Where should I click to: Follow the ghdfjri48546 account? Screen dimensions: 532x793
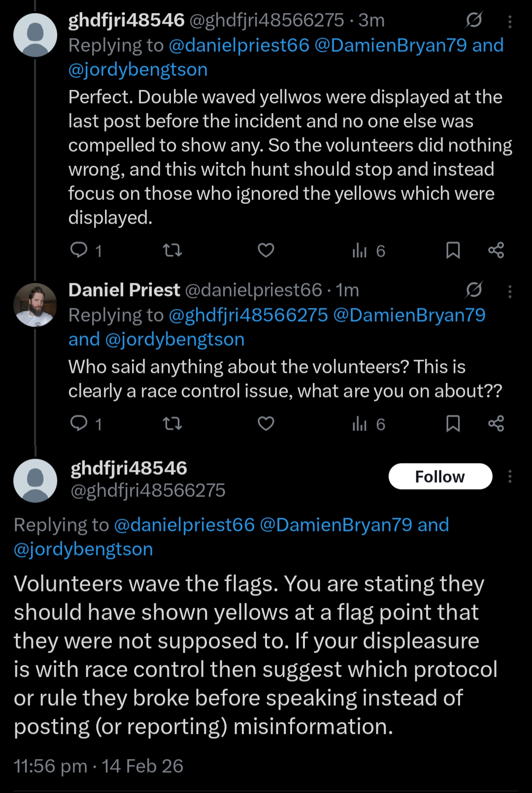[440, 476]
